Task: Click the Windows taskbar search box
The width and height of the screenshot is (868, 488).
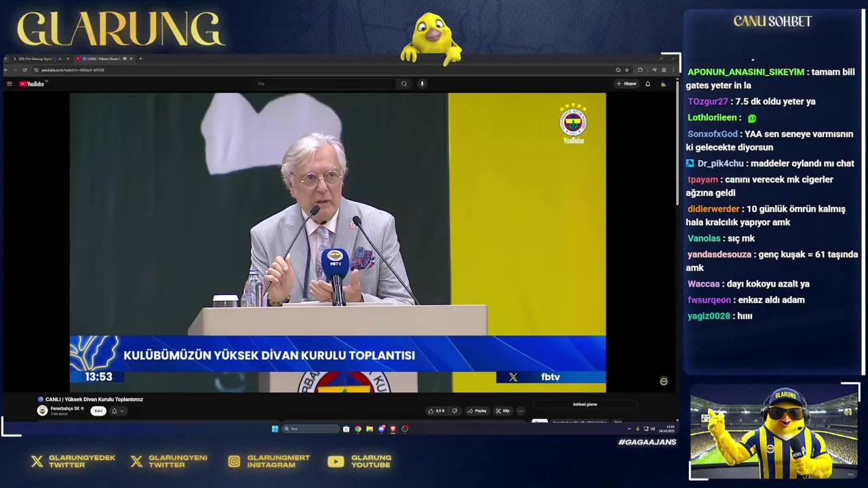Action: 311,428
